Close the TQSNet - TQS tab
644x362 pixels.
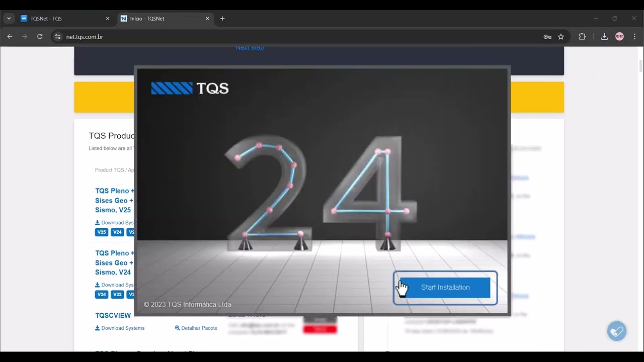107,19
